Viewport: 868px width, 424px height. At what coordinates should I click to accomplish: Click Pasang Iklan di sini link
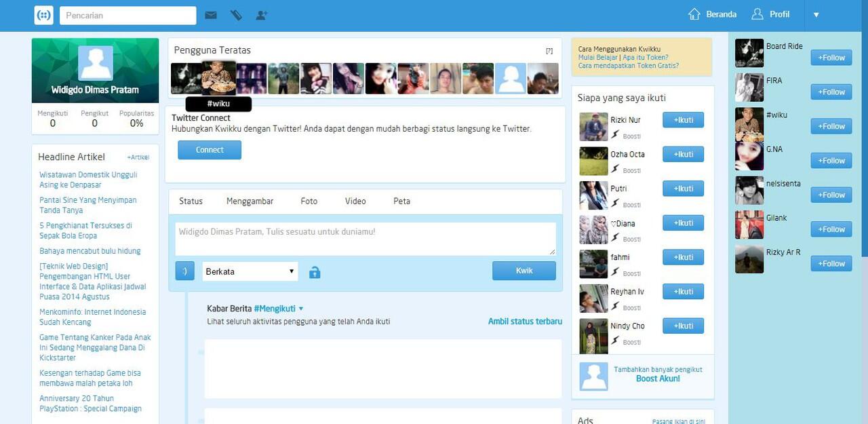678,421
